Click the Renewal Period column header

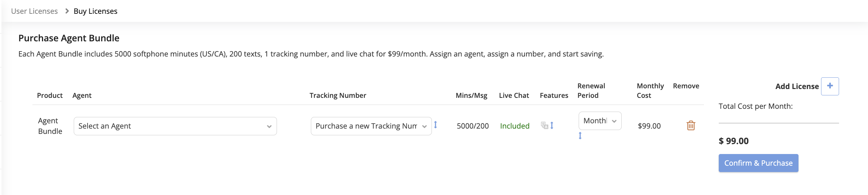[591, 91]
